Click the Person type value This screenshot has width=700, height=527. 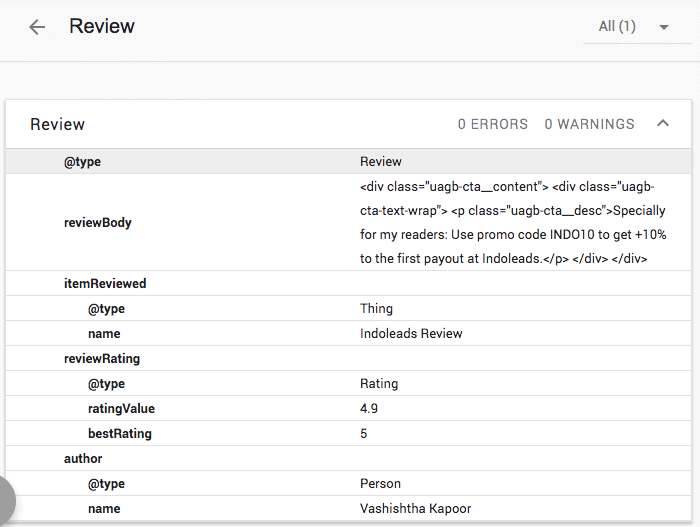pos(380,484)
